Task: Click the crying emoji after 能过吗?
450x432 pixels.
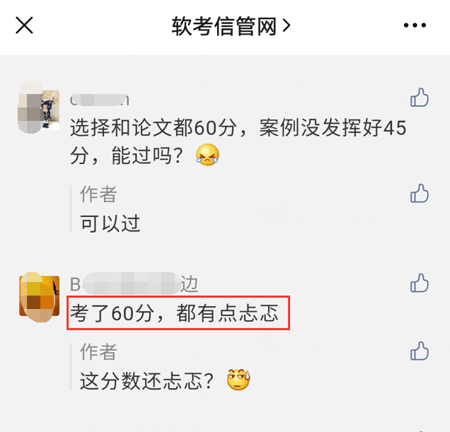Action: (207, 155)
